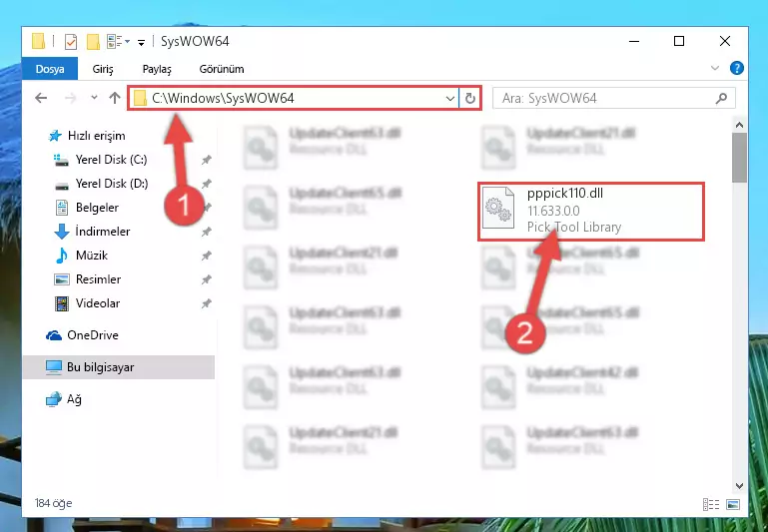Click the pin icon next to Resimler
This screenshot has width=768, height=532.
pos(206,279)
